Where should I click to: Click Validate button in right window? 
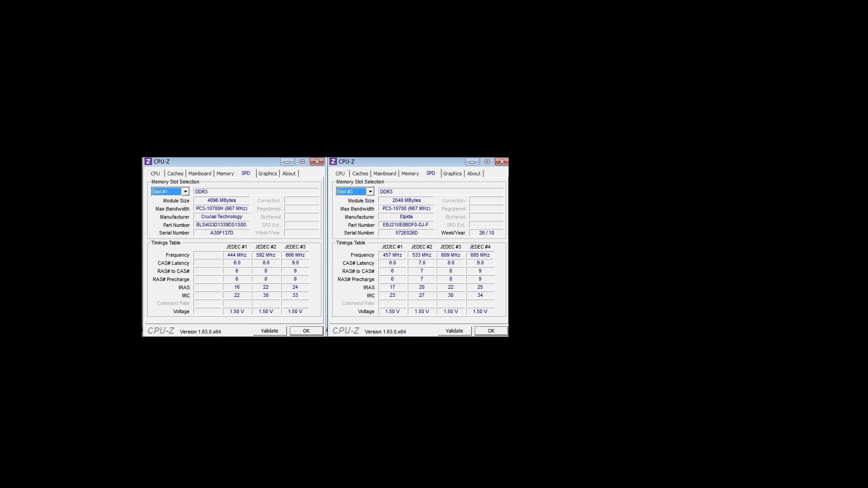click(x=454, y=331)
